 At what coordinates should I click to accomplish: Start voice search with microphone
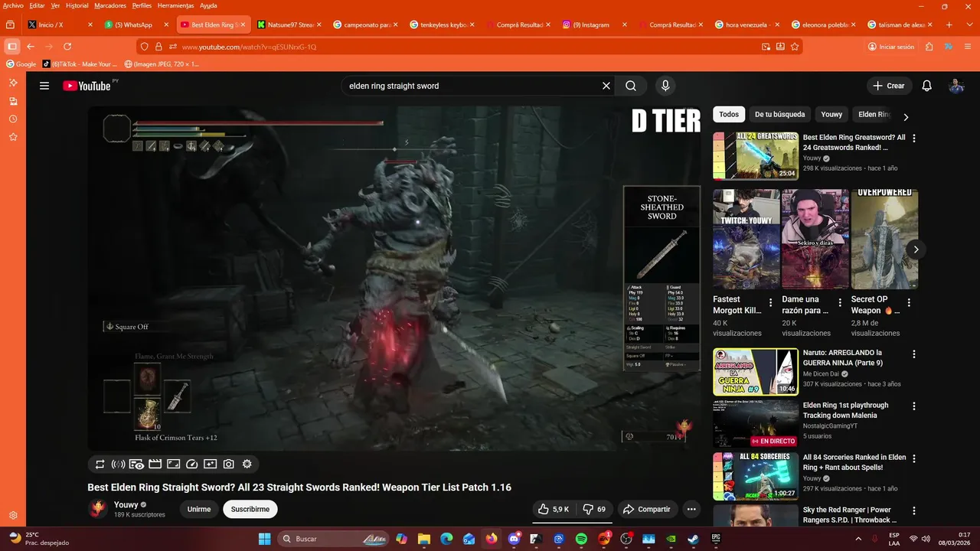[665, 86]
